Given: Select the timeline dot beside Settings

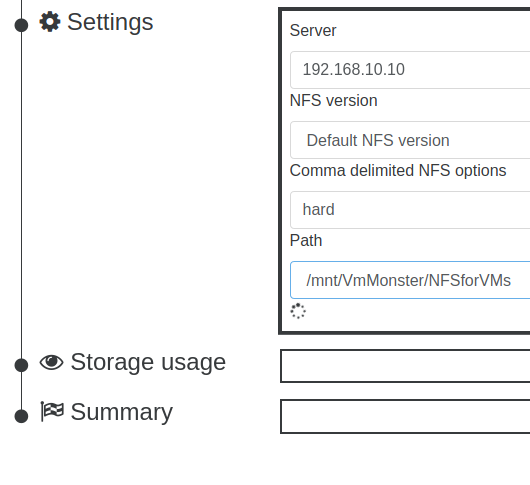Looking at the screenshot, I should (21, 25).
